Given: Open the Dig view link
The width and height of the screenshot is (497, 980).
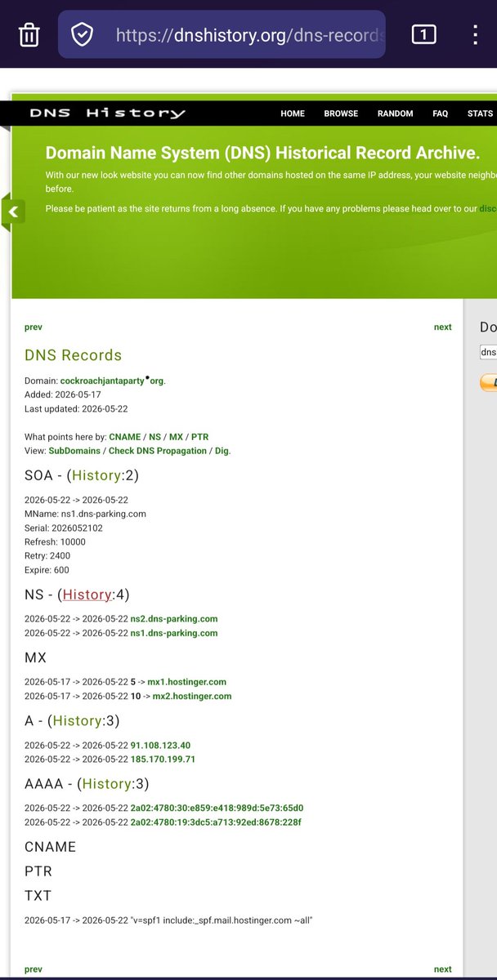Looking at the screenshot, I should (x=222, y=451).
